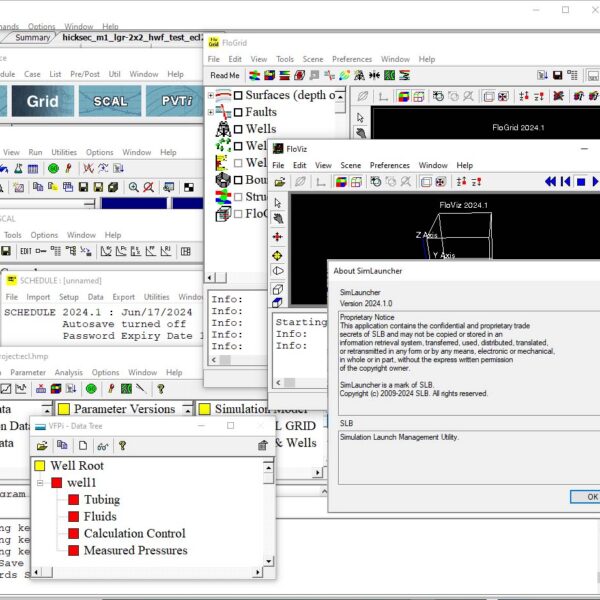Screen dimensions: 600x600
Task: Click arrow button beside Parameter Versions header
Action: tap(188, 409)
